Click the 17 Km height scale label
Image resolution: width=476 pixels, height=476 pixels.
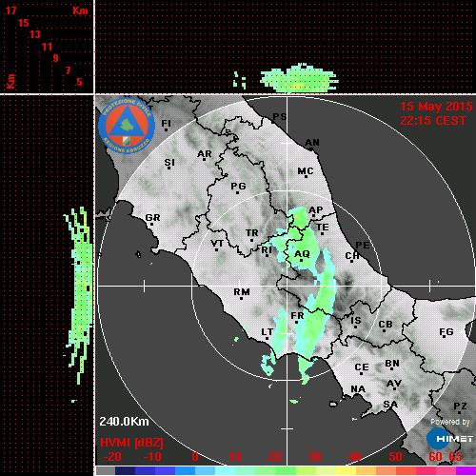coord(10,10)
